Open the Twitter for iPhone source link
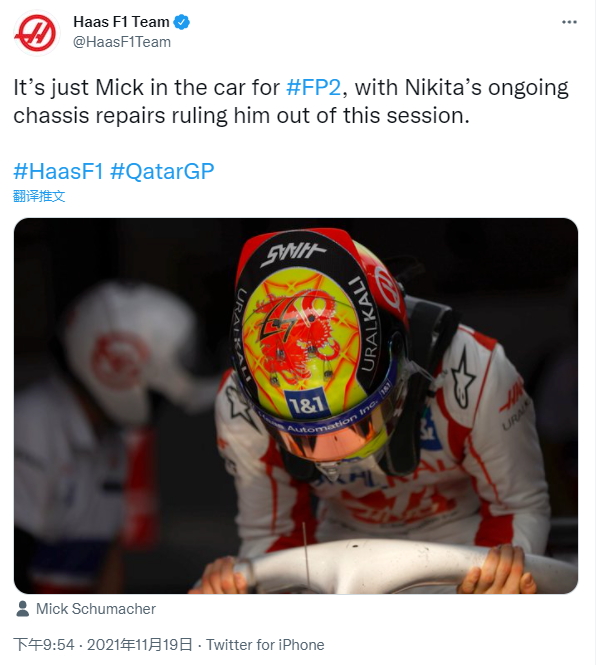This screenshot has width=609, height=665. pyautogui.click(x=265, y=645)
